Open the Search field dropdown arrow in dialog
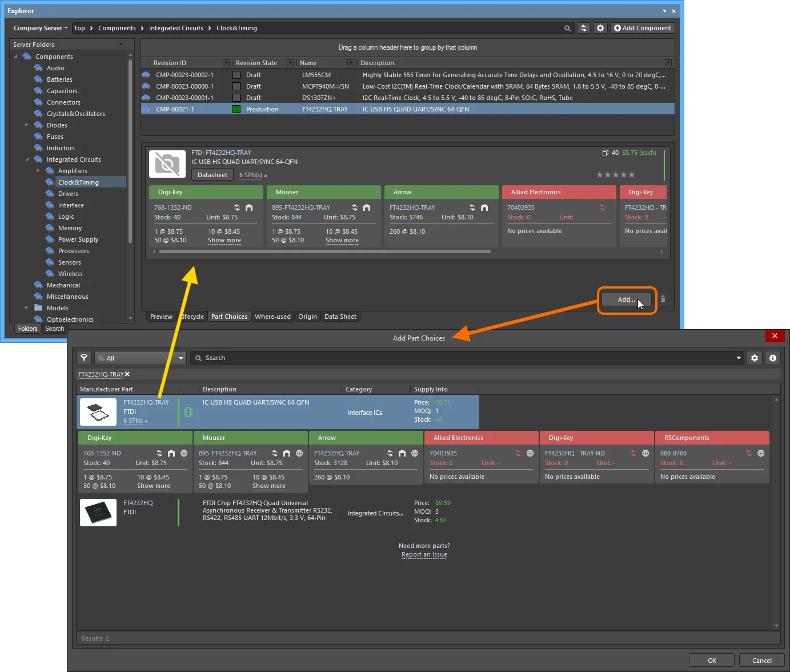790x672 pixels. (x=739, y=358)
